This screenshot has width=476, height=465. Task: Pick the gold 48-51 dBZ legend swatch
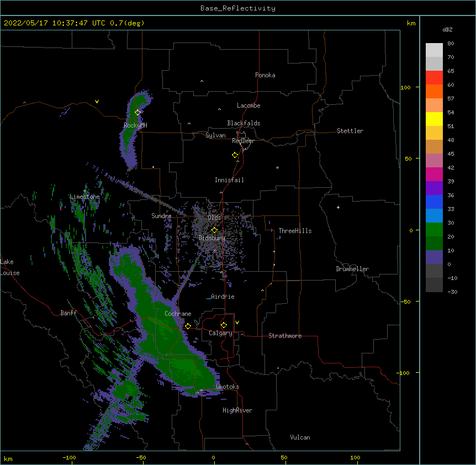pyautogui.click(x=434, y=133)
